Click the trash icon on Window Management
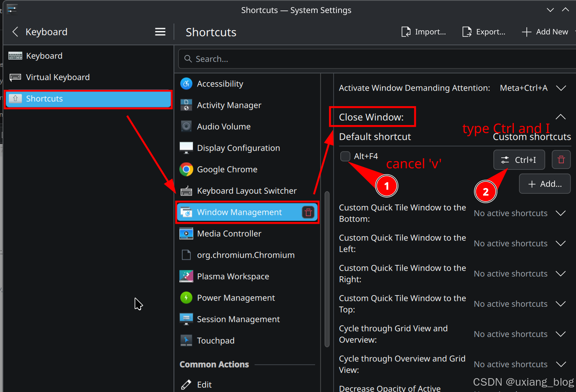 pyautogui.click(x=308, y=212)
